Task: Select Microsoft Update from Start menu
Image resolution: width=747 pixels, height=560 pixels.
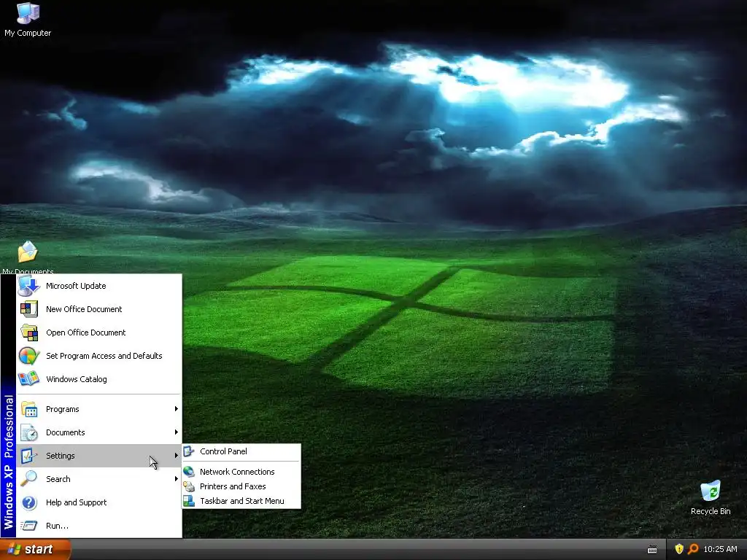Action: click(99, 286)
